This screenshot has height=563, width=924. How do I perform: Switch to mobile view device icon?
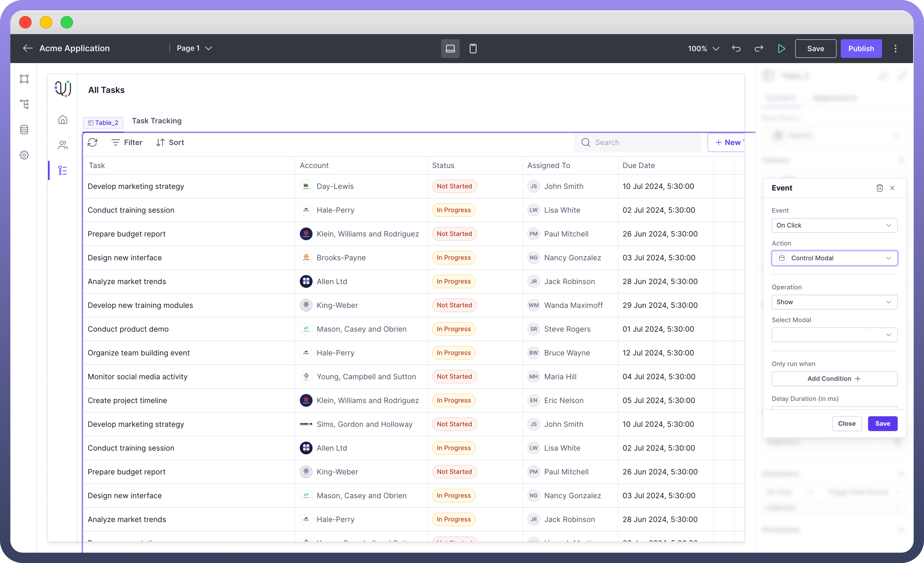coord(473,48)
